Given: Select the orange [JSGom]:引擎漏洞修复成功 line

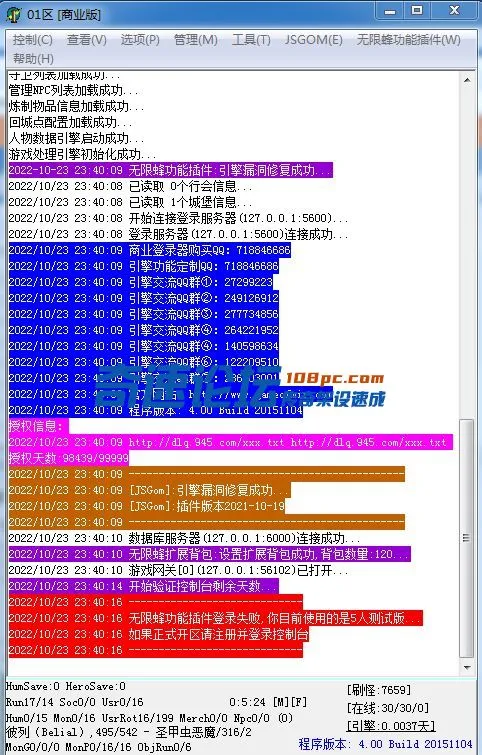Looking at the screenshot, I should coord(150,490).
